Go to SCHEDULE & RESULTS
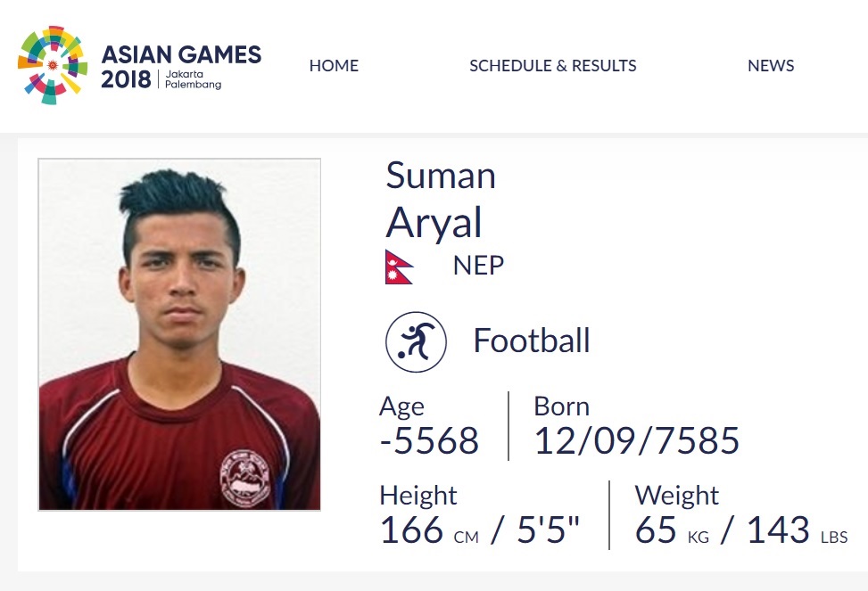 (x=553, y=66)
